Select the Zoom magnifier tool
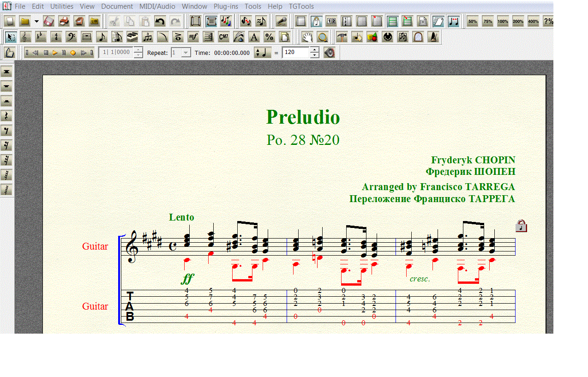This screenshot has width=588, height=377. 323,37
